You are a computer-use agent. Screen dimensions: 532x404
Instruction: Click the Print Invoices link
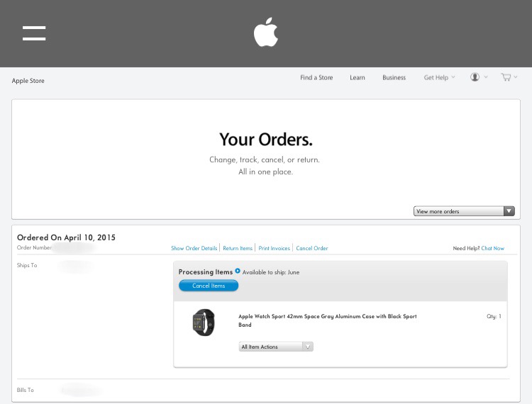click(274, 248)
